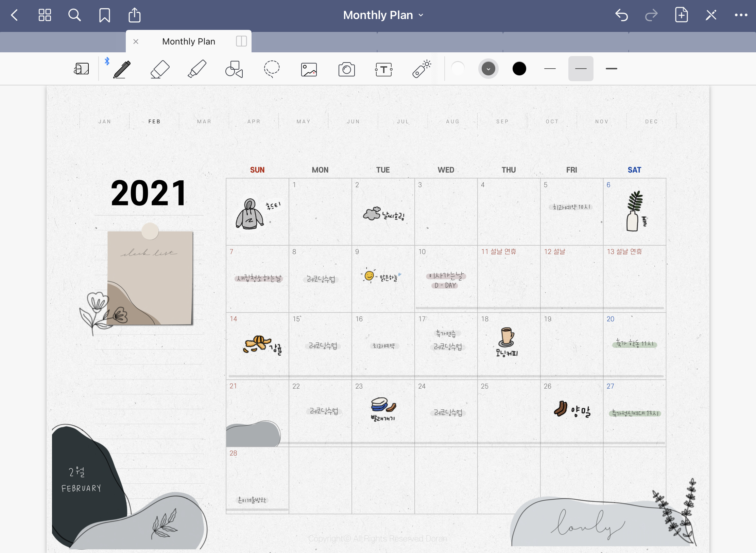Toggle read-only mode pencil icon

[x=711, y=15]
